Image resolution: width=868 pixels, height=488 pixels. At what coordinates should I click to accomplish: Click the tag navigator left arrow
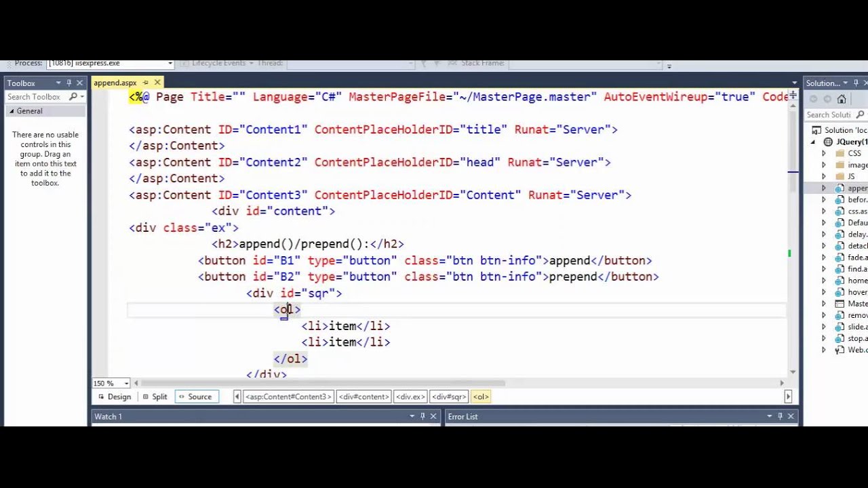click(237, 396)
